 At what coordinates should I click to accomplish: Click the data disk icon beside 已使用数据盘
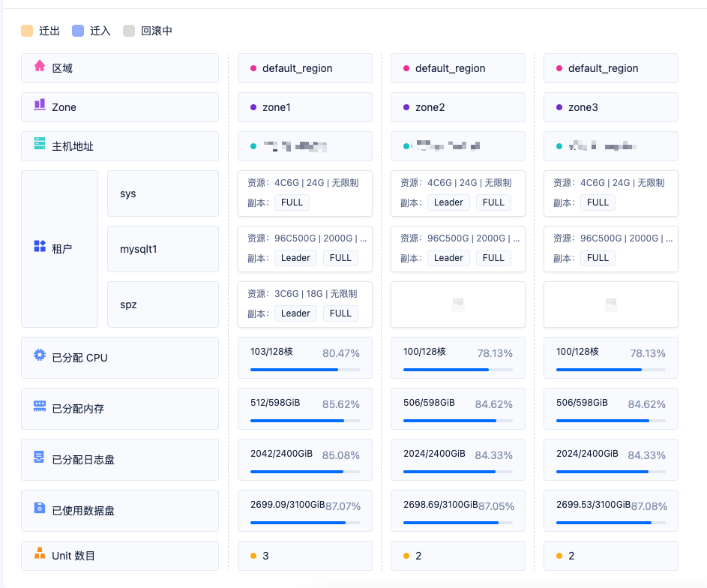40,509
